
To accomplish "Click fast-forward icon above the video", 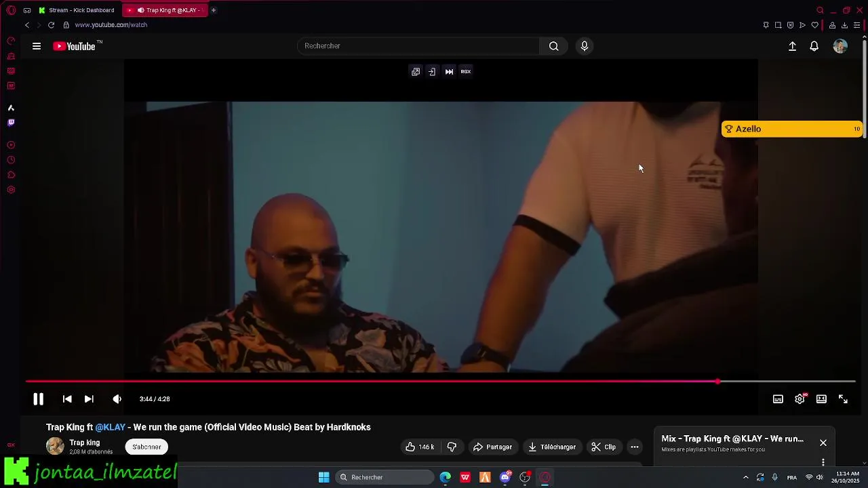I will (x=449, y=72).
